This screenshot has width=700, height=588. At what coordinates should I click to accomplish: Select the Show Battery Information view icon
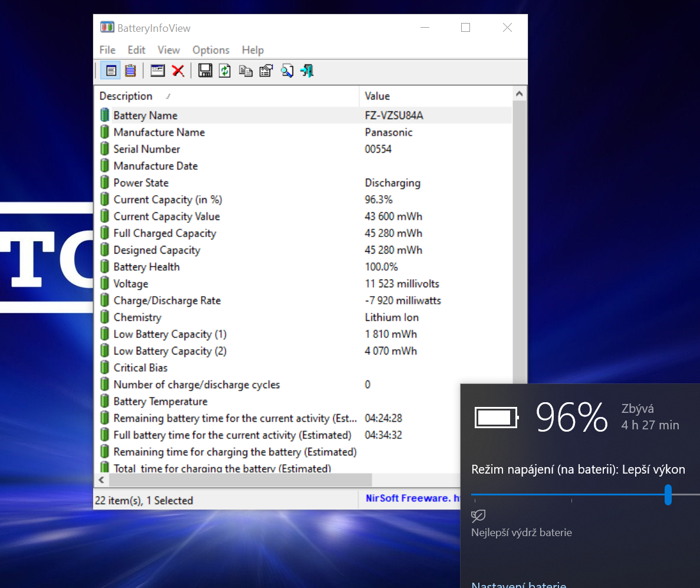111,71
